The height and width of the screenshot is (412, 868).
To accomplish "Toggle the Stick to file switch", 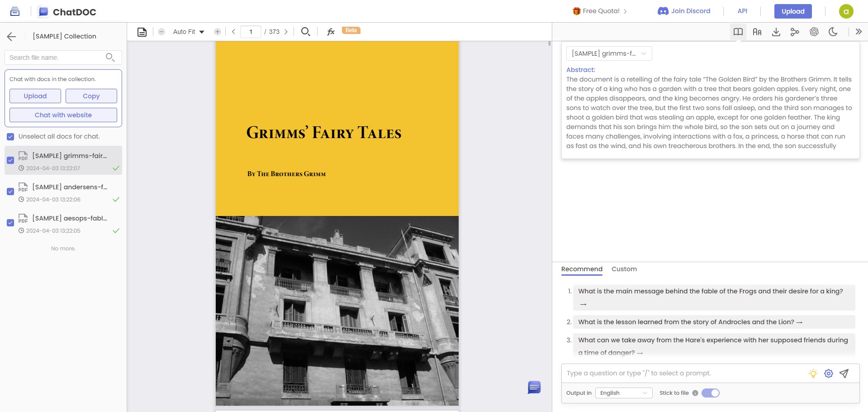I will click(x=711, y=393).
